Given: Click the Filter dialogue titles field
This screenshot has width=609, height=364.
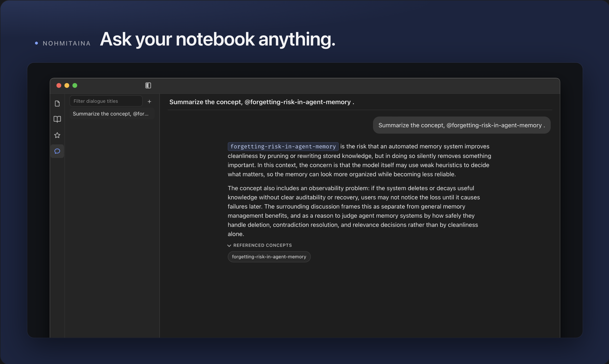Looking at the screenshot, I should [106, 101].
